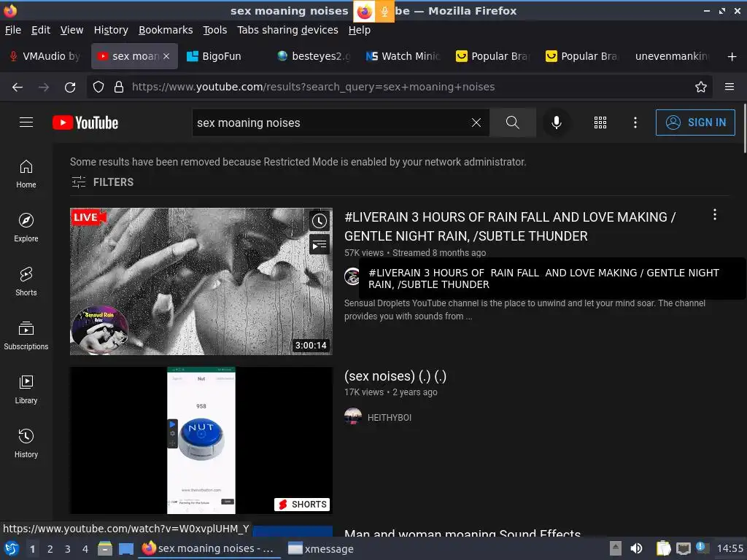
Task: Open the Bookmarks menu
Action: [166, 30]
